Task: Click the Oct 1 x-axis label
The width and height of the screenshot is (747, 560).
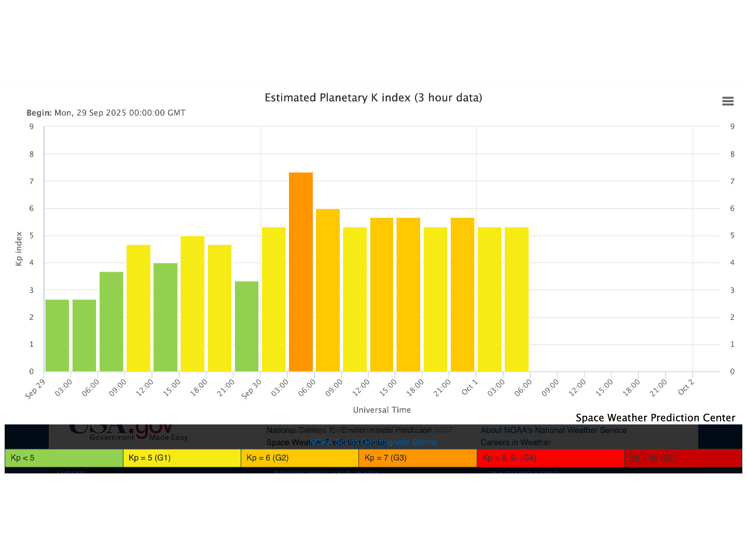Action: tap(469, 387)
